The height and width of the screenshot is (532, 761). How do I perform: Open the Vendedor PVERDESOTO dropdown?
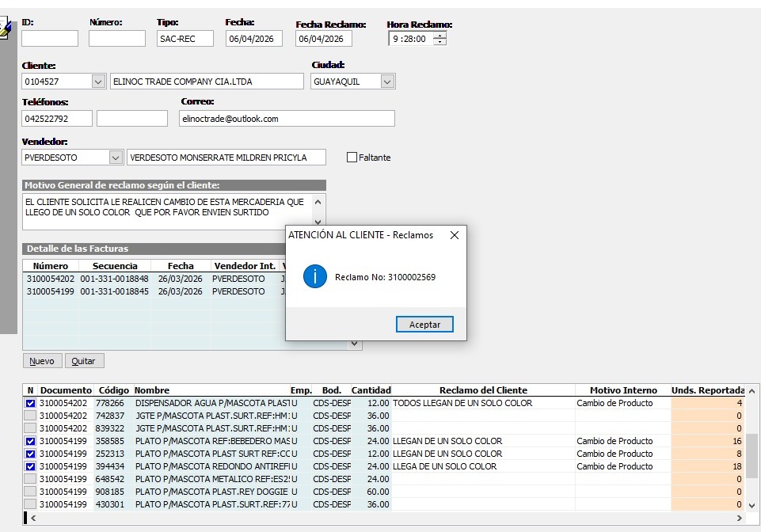tap(116, 158)
